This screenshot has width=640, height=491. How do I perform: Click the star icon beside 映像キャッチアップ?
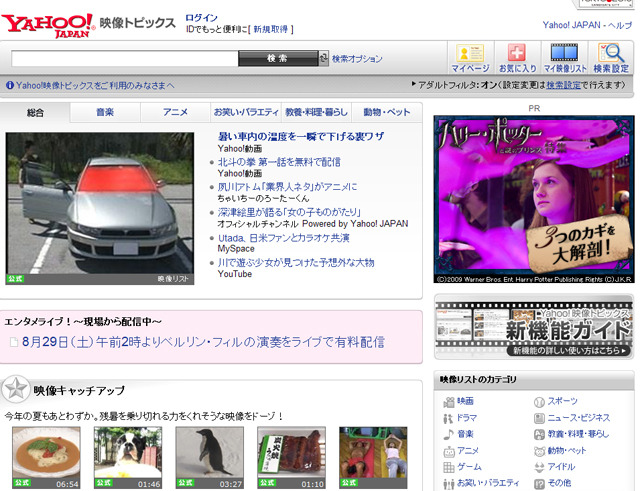pyautogui.click(x=16, y=389)
